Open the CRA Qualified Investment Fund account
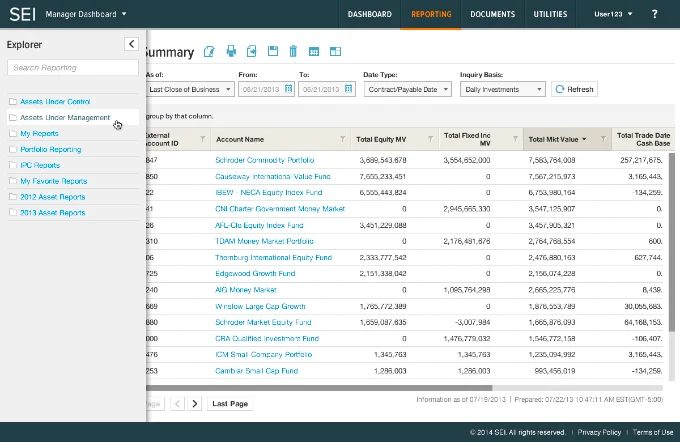 (267, 338)
